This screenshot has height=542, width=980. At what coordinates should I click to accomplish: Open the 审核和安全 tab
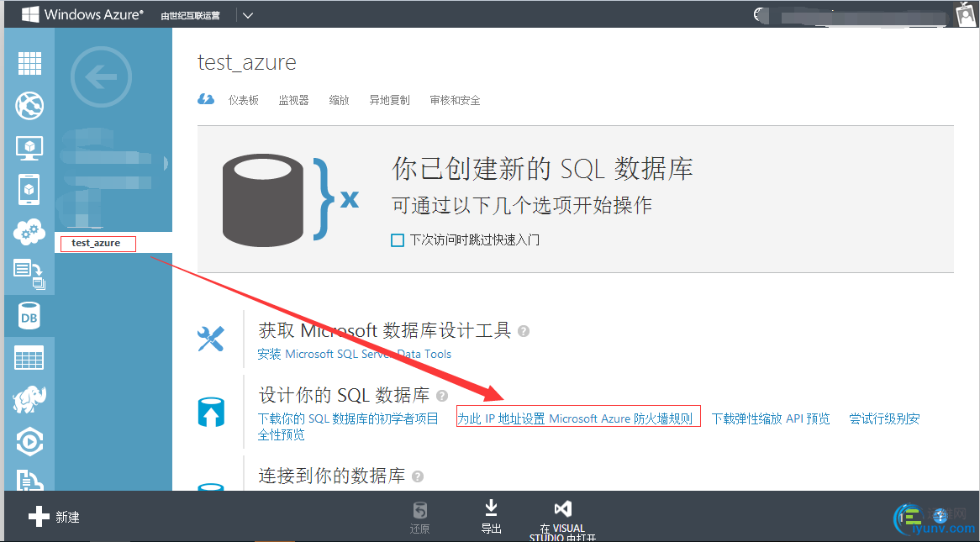[x=455, y=100]
